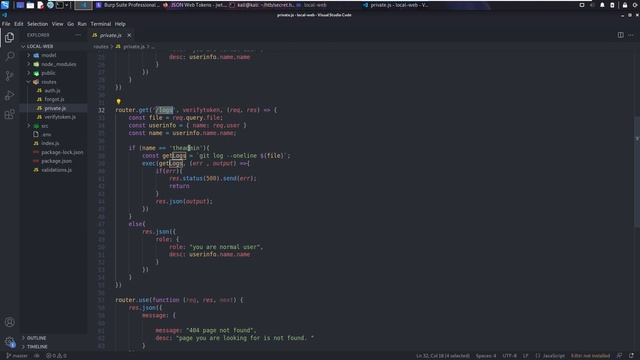The height and width of the screenshot is (360, 640).
Task: Open the Help menu
Action: click(x=120, y=24)
